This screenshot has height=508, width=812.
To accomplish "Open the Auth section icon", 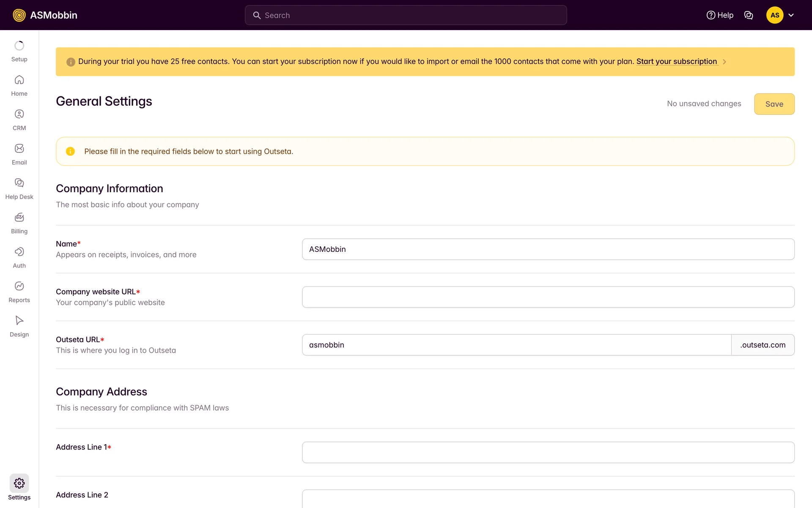I will point(19,252).
